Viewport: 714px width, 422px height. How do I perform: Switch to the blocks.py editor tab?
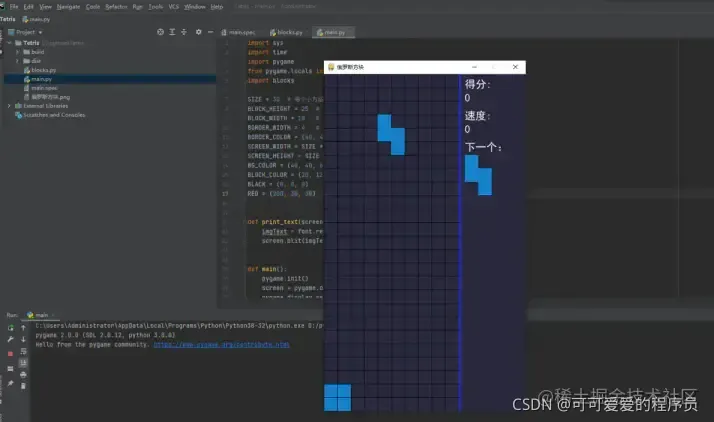[x=286, y=32]
